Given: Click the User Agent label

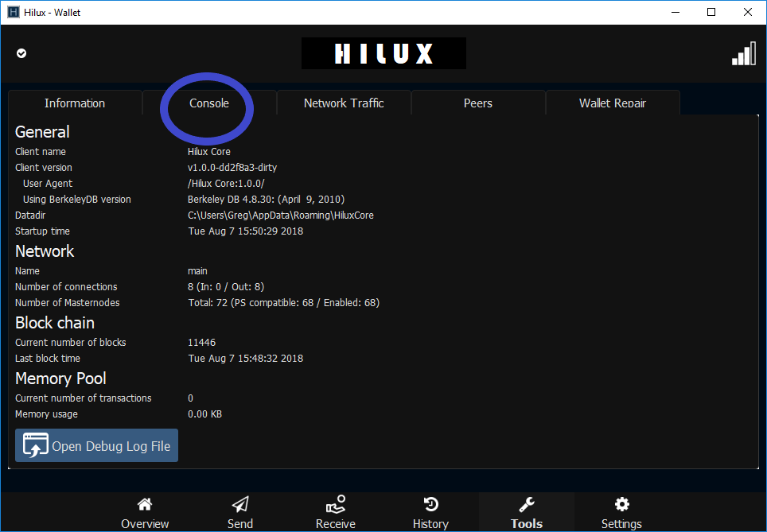Looking at the screenshot, I should coord(48,184).
